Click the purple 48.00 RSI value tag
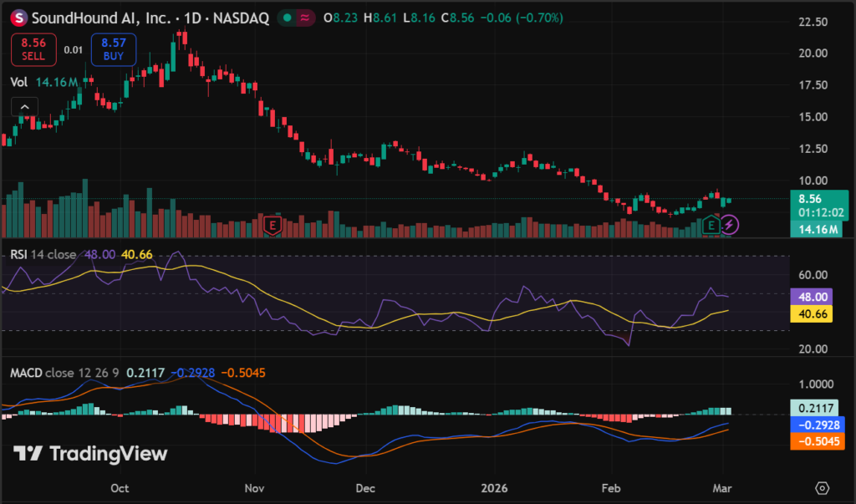 point(813,297)
